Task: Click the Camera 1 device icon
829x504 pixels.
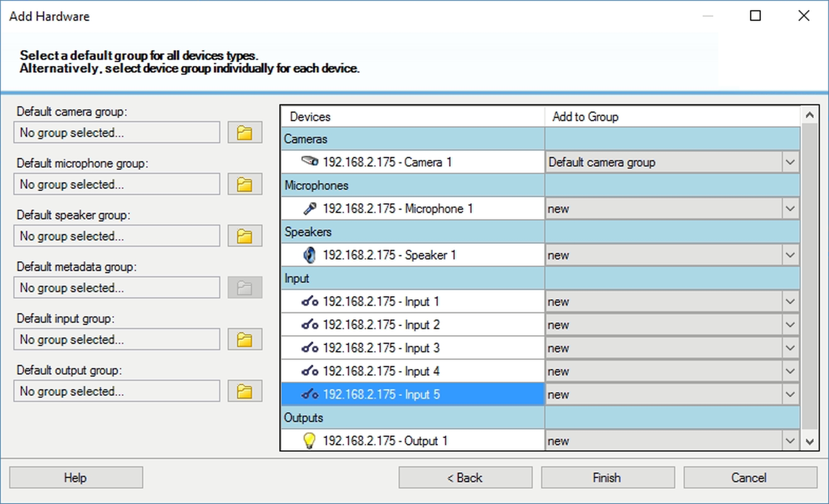Action: (310, 162)
